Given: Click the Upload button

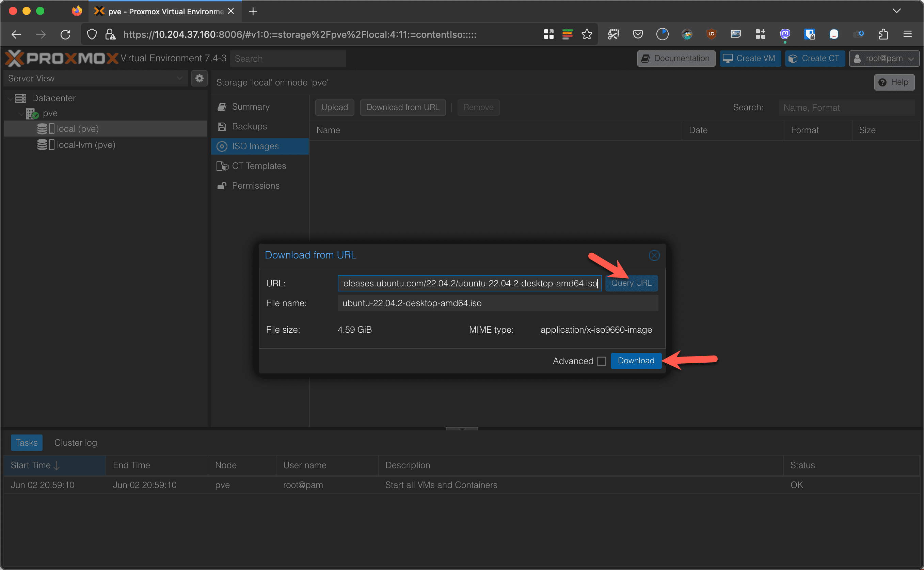Looking at the screenshot, I should 334,108.
